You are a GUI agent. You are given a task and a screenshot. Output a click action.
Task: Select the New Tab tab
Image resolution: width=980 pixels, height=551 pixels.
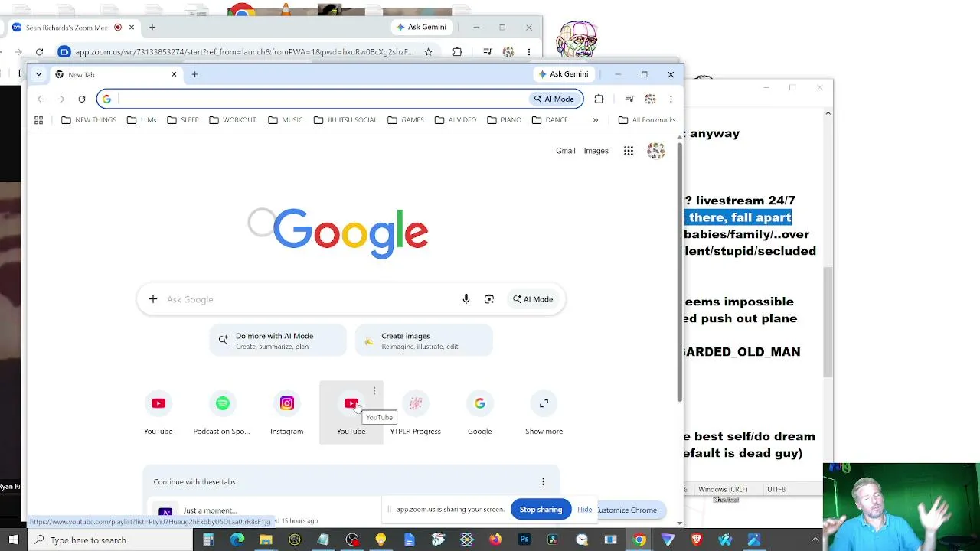[115, 74]
